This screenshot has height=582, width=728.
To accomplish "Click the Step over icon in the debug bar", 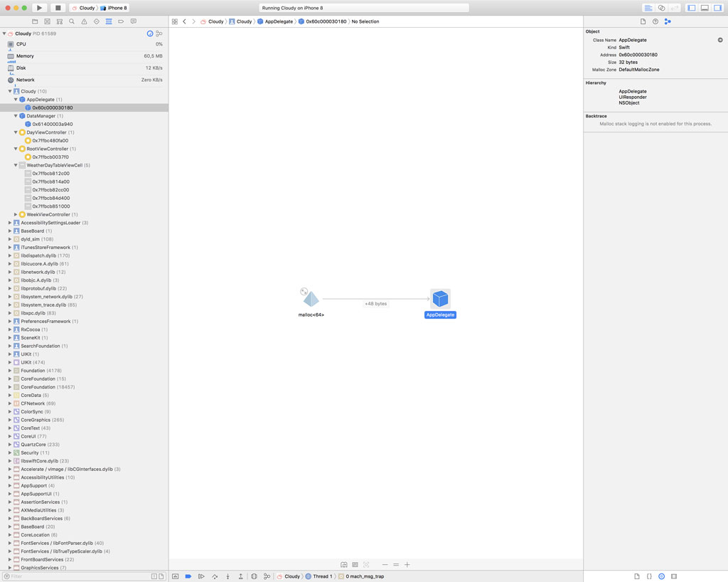I will [x=215, y=576].
